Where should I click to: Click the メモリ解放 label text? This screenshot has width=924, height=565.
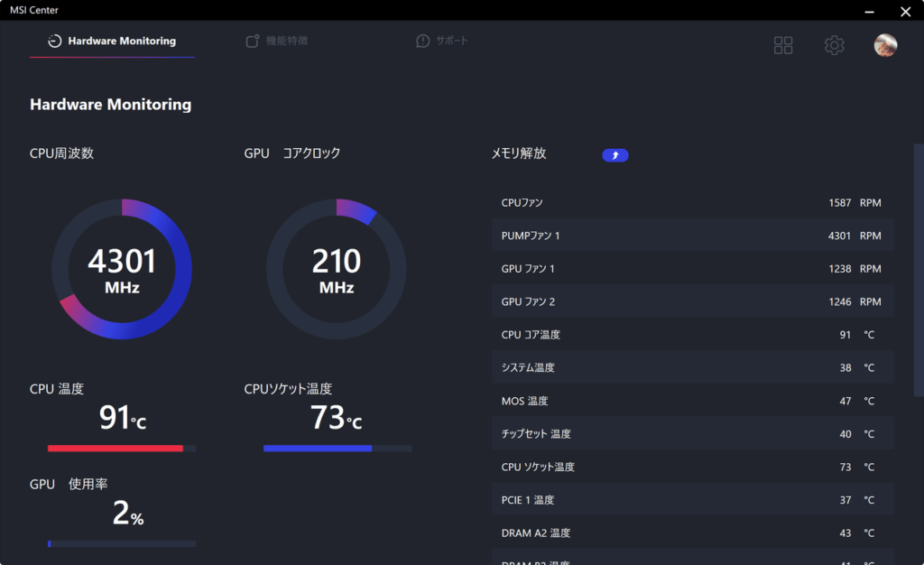[x=519, y=153]
